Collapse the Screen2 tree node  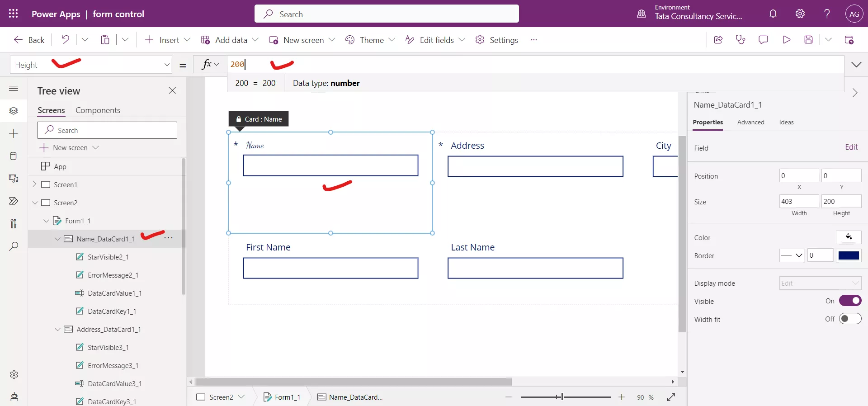pos(35,203)
